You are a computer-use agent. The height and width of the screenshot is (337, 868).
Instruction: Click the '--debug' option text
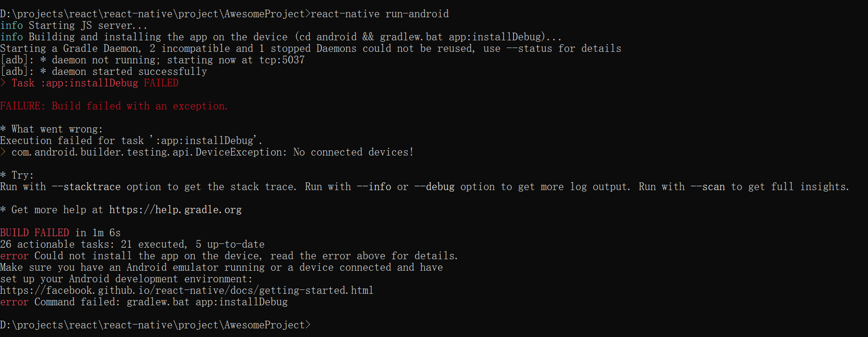click(434, 187)
